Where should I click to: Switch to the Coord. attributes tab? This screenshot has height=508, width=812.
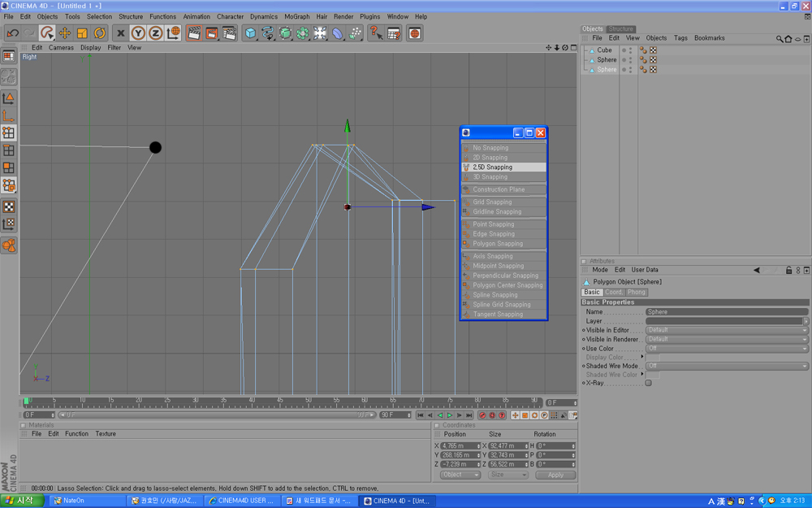[x=614, y=293]
